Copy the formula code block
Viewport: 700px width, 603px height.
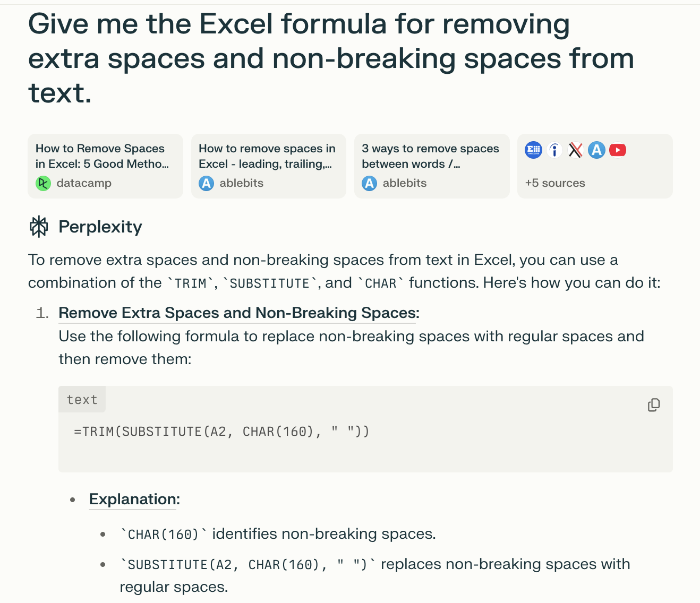click(654, 405)
